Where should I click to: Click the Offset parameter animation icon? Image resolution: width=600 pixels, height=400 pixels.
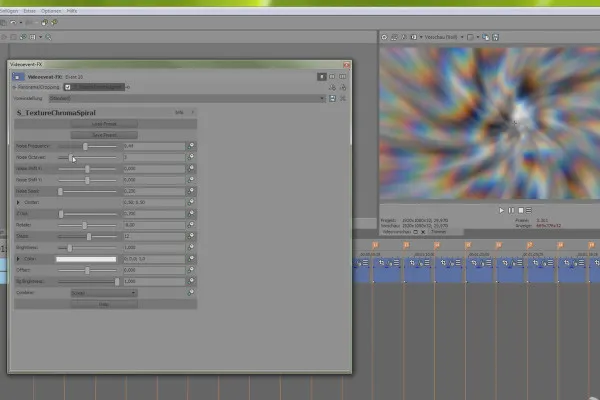191,270
